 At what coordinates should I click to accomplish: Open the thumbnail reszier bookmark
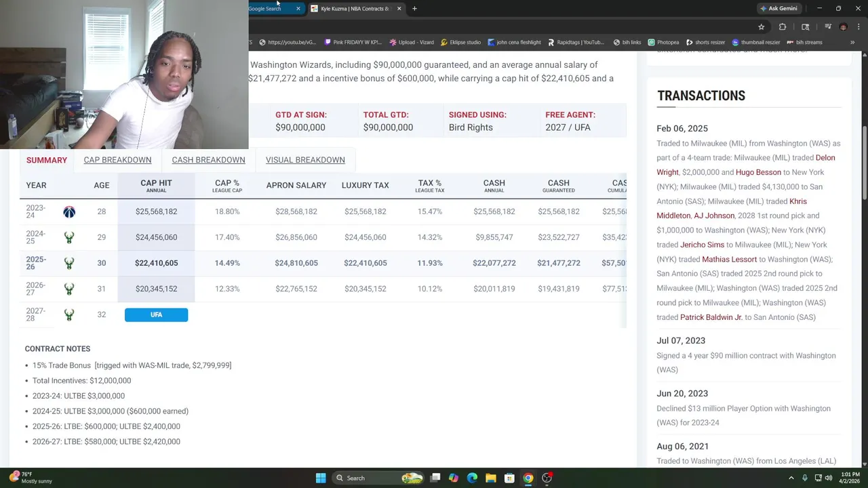[755, 42]
